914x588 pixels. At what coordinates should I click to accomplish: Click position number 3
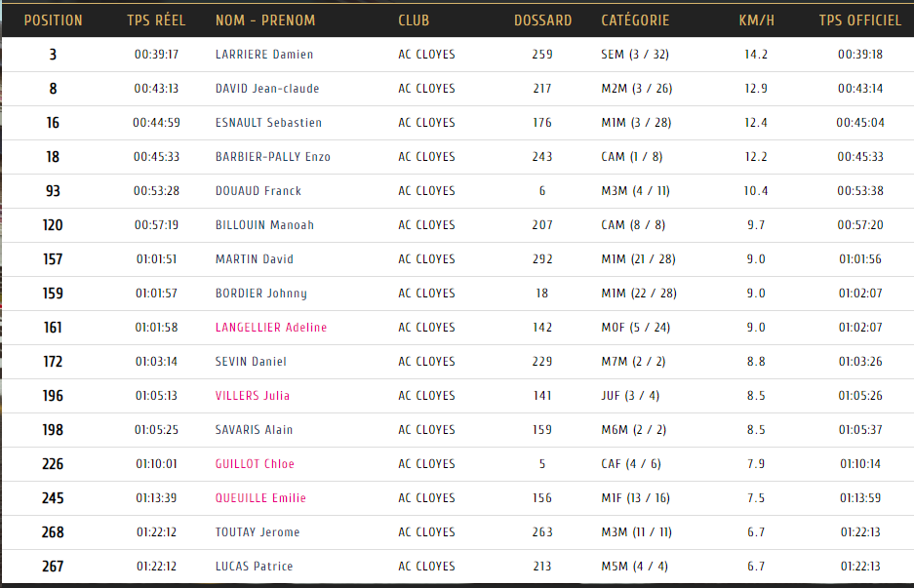(x=53, y=55)
